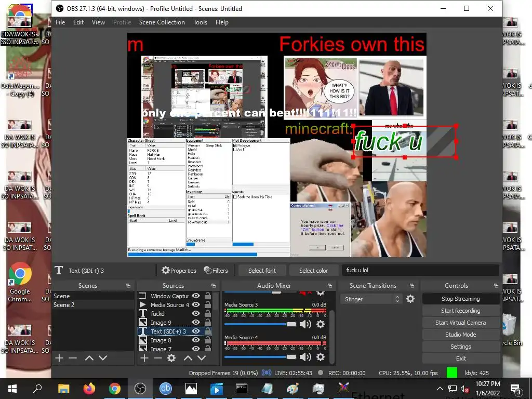Image resolution: width=532 pixels, height=399 pixels.
Task: Lock the Image 9 source
Action: pos(208,322)
